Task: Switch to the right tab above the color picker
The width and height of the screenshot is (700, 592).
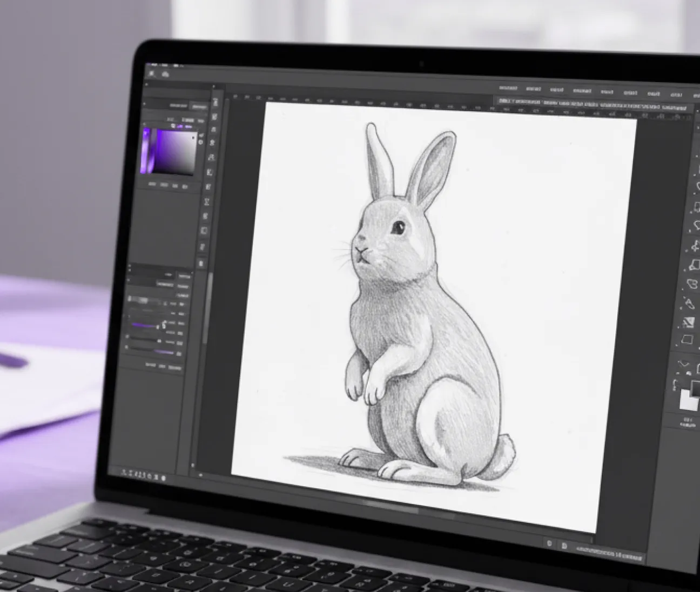Action: coord(200,106)
